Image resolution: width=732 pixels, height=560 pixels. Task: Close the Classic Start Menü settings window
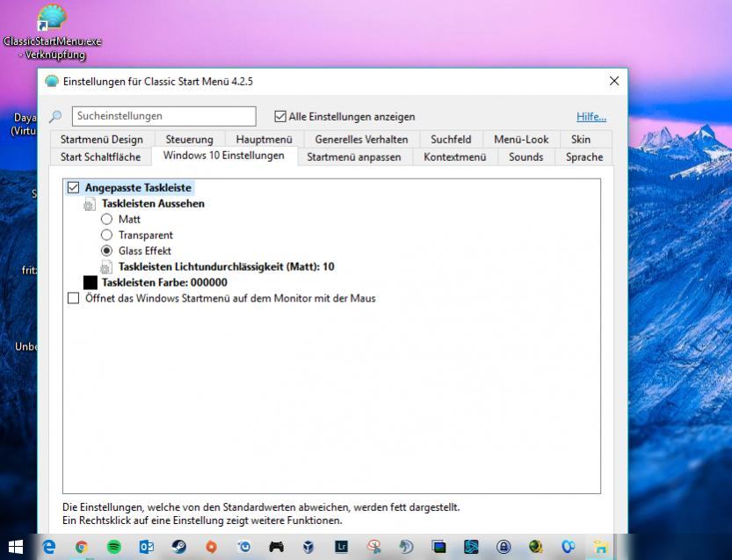614,81
